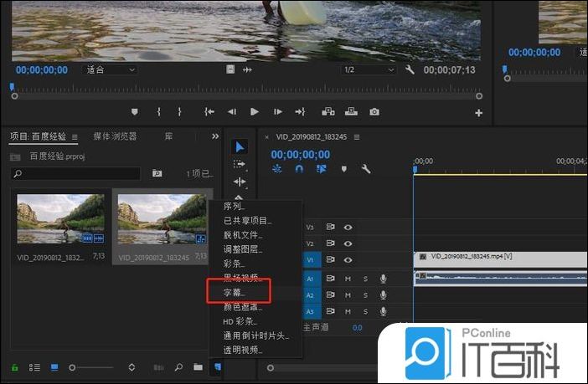This screenshot has height=384, width=588.
Task: Open the 适合 zoom level dropdown
Action: click(111, 70)
